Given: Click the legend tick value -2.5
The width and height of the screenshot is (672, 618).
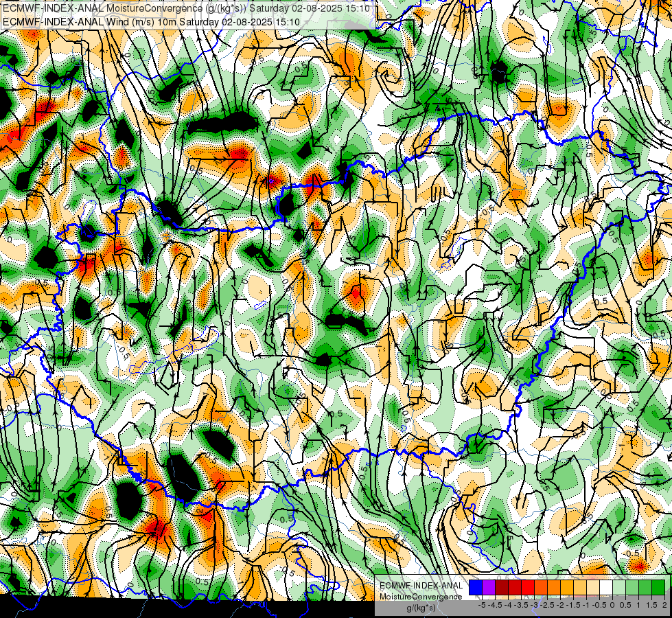Looking at the screenshot, I should coord(548,605).
